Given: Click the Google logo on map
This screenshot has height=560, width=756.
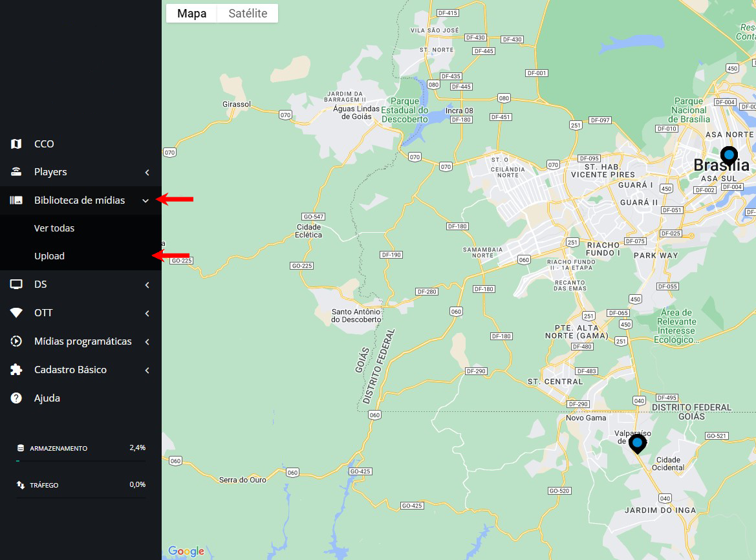Looking at the screenshot, I should (186, 551).
